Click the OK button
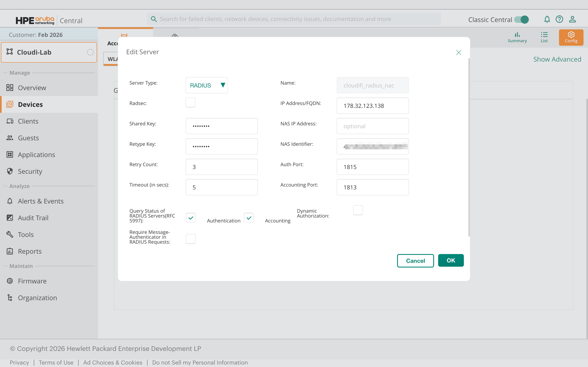Viewport: 588px width, 367px height. click(x=451, y=260)
